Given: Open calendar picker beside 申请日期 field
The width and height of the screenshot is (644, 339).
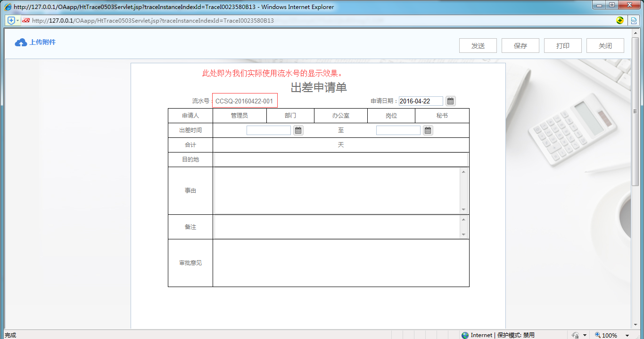Looking at the screenshot, I should click(x=450, y=101).
